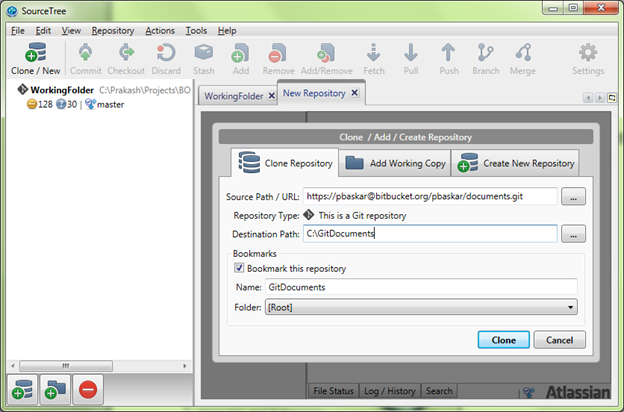Switch to Add Working Copy tab
The image size is (624, 412).
coord(395,163)
